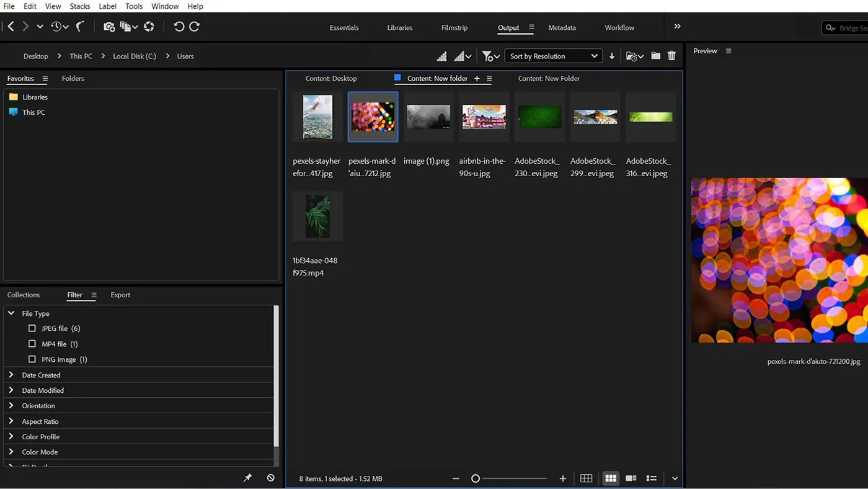Image resolution: width=868 pixels, height=489 pixels.
Task: Select thumbnail grid view at the bottom
Action: [x=610, y=478]
